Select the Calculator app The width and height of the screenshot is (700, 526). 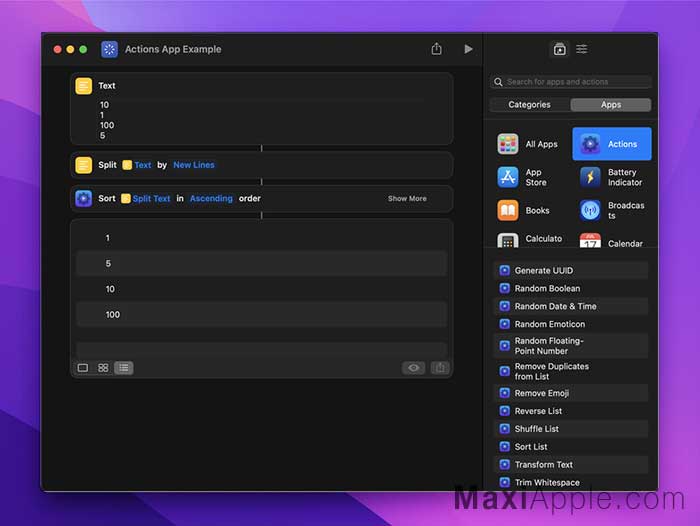[x=528, y=239]
